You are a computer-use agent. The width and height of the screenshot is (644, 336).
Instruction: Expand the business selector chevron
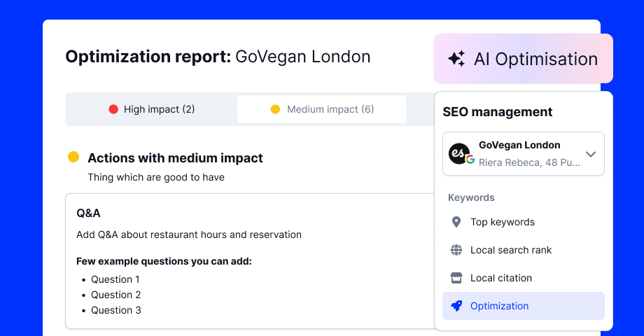pyautogui.click(x=590, y=154)
